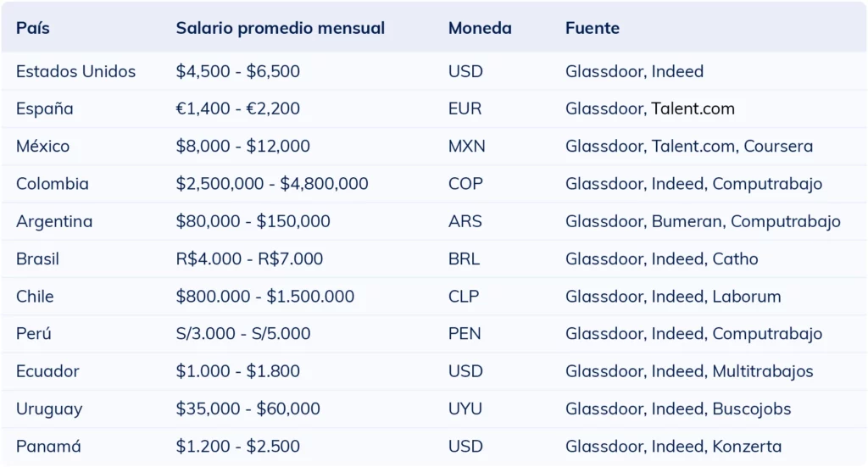Select the UYU currency cell

(x=465, y=409)
